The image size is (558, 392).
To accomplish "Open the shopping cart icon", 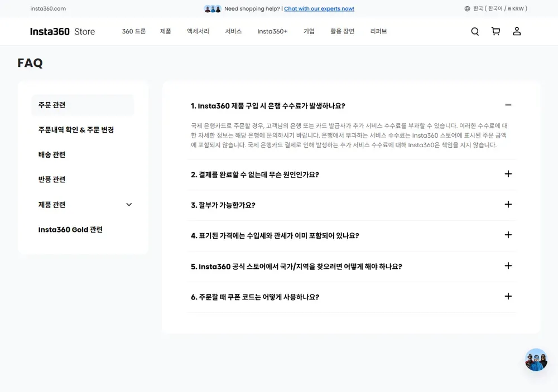I will click(x=496, y=31).
